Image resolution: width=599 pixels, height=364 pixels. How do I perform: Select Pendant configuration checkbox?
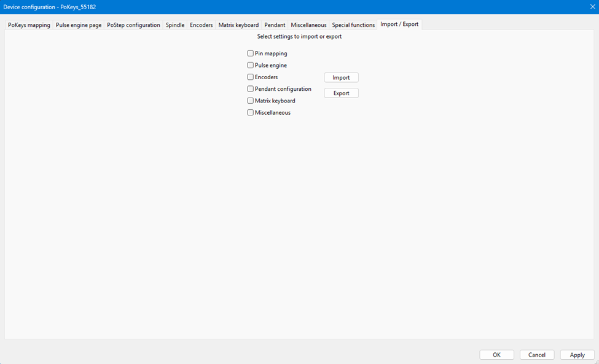251,89
